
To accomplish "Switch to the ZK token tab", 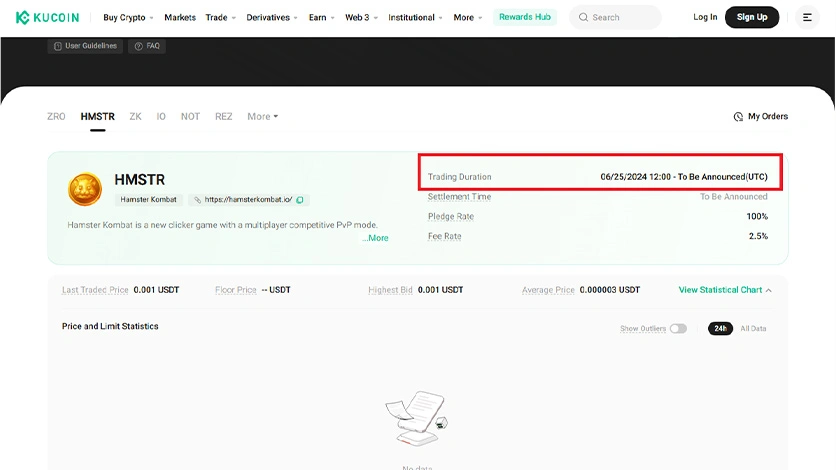I will [x=135, y=117].
